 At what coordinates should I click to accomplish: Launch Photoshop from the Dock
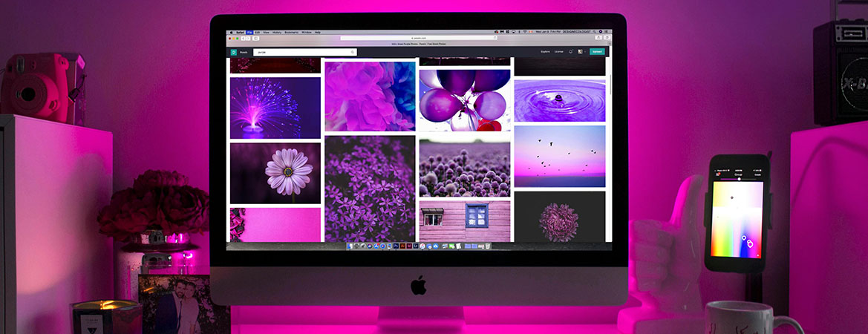[x=397, y=246]
